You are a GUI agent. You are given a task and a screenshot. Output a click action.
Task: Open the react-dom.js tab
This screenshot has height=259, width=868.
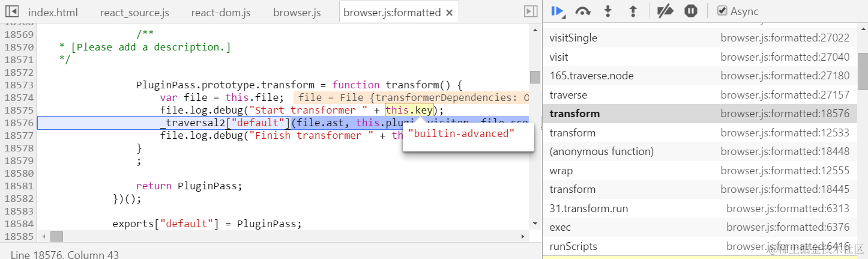220,13
